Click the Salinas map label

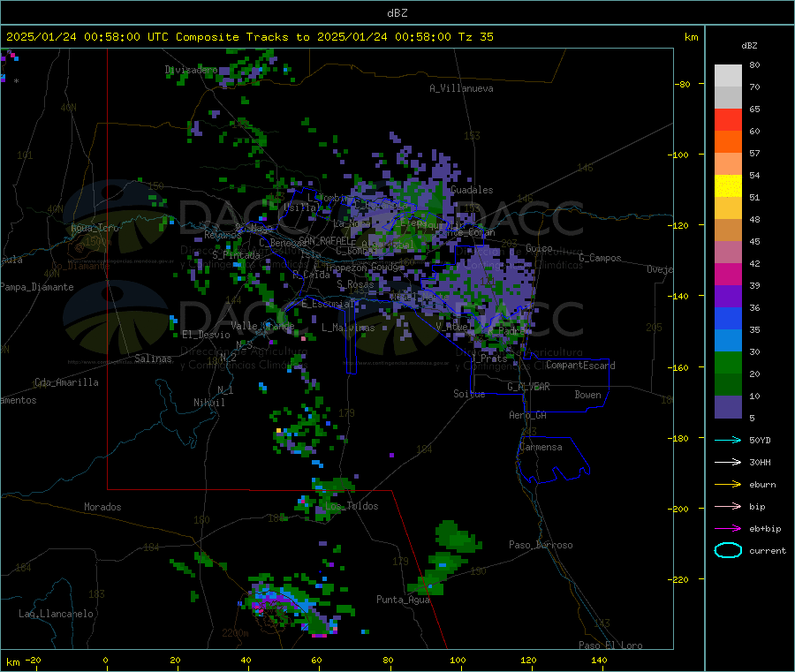pyautogui.click(x=153, y=359)
